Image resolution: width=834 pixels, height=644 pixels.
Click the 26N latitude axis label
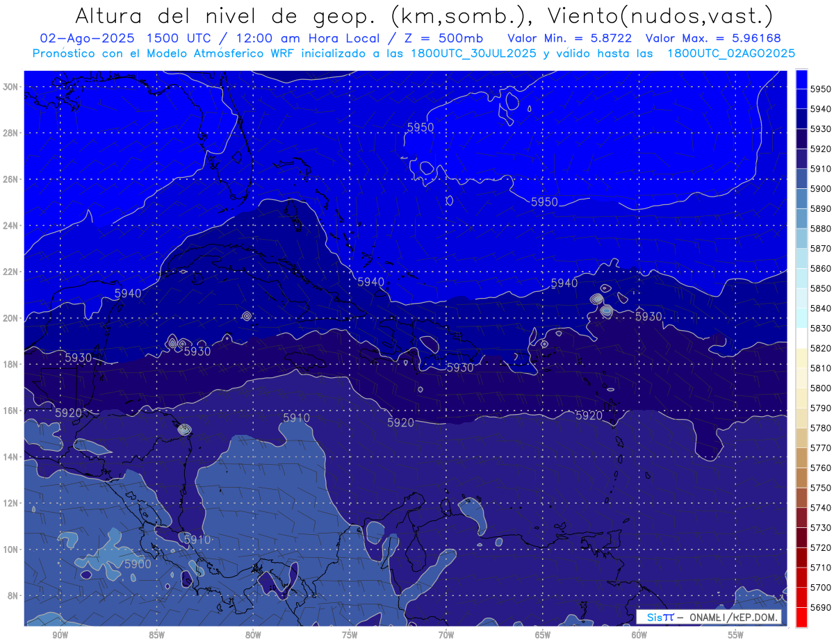tap(10, 179)
